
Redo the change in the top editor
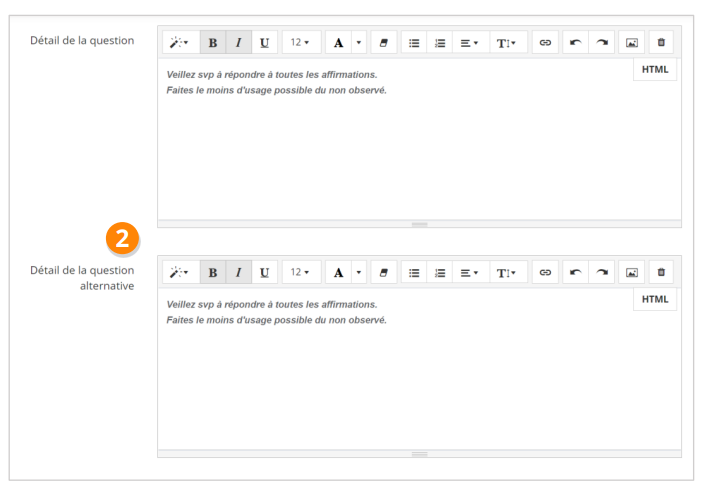[603, 43]
